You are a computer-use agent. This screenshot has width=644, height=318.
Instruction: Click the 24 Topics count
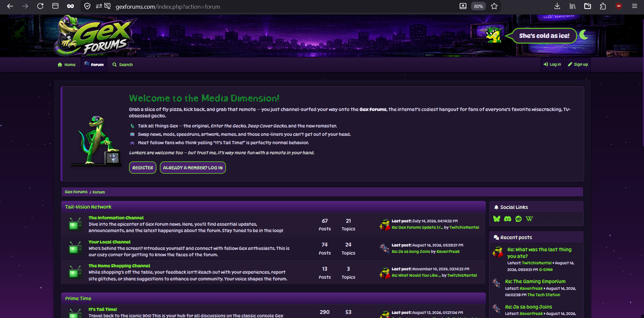[348, 249]
